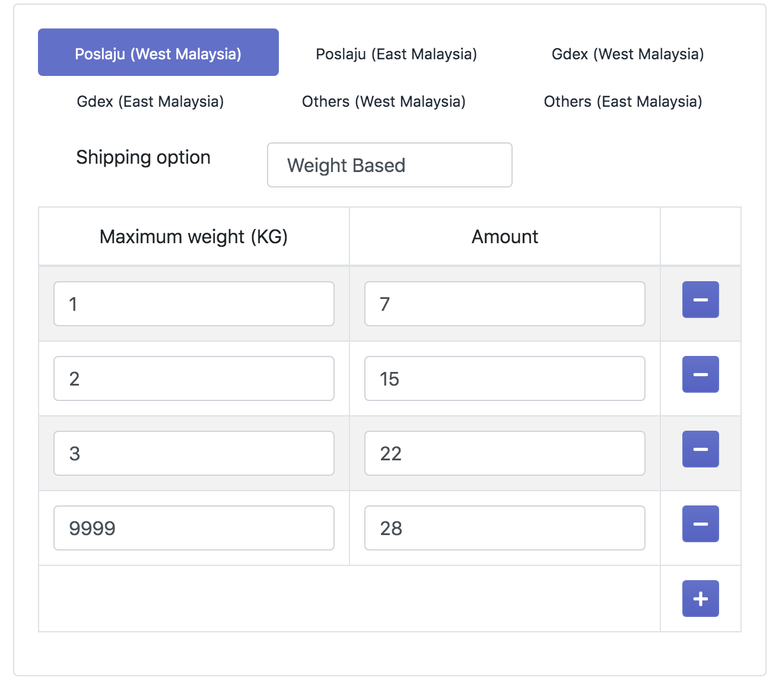The width and height of the screenshot is (782, 700).
Task: Edit the amount field showing 7
Action: (x=504, y=304)
